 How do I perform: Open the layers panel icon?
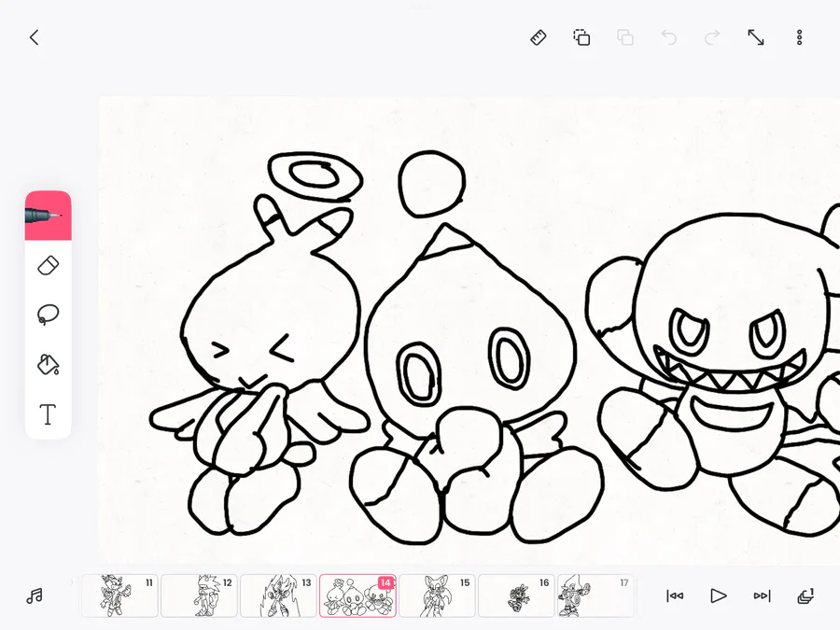click(x=805, y=595)
